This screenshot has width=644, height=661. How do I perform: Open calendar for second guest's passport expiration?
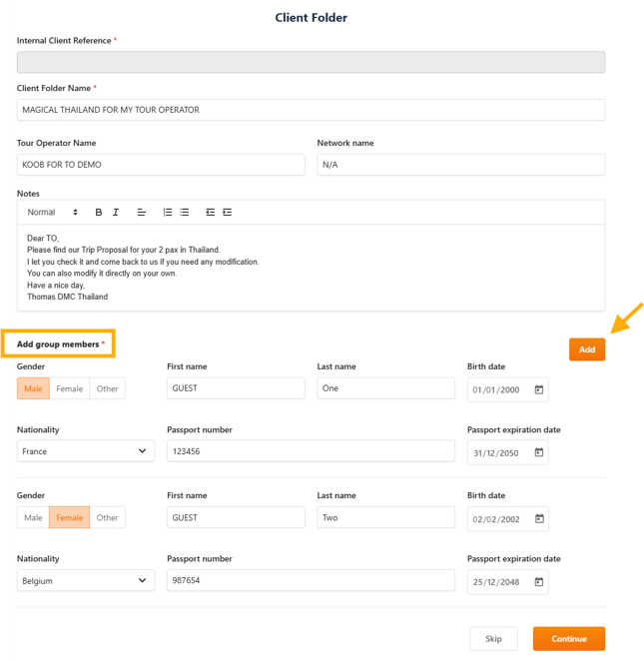point(539,582)
